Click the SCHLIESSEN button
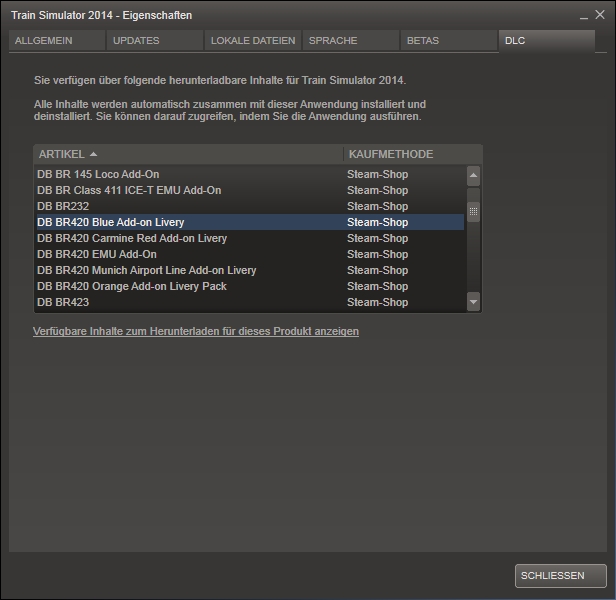 (x=561, y=576)
